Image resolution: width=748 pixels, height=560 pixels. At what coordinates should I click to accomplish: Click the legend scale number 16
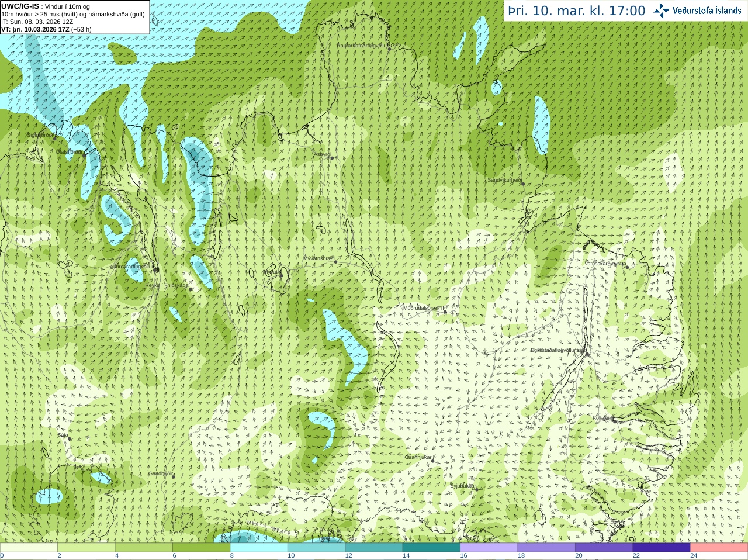(x=464, y=556)
